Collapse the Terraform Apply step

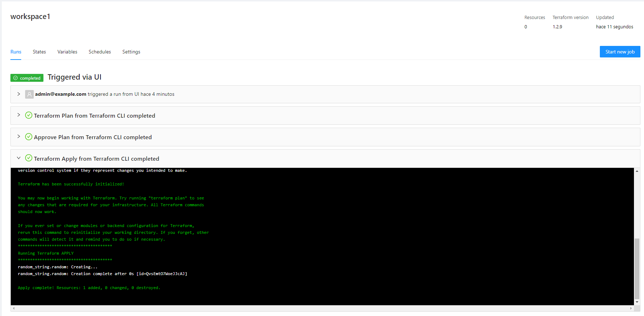click(19, 158)
